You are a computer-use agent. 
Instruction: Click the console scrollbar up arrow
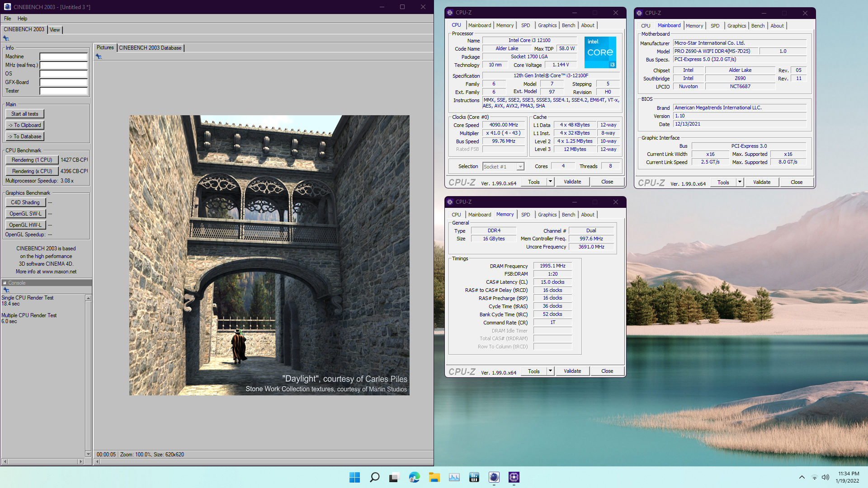click(88, 298)
